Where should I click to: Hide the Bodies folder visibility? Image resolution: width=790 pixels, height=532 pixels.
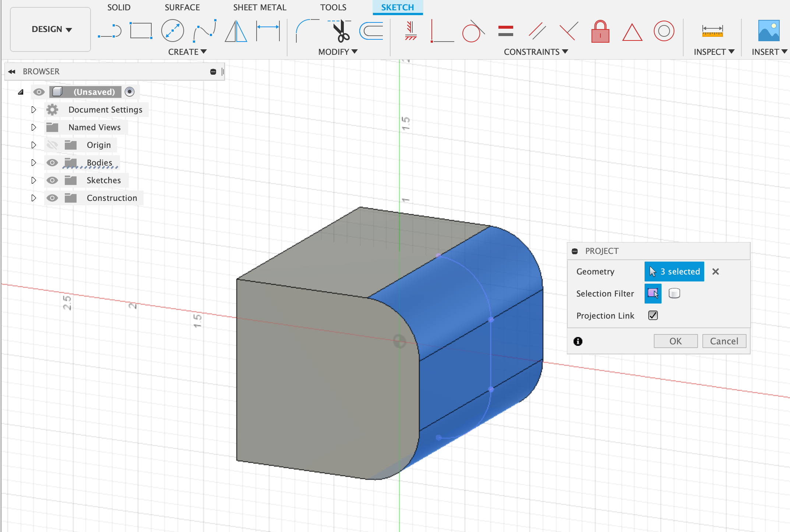52,163
